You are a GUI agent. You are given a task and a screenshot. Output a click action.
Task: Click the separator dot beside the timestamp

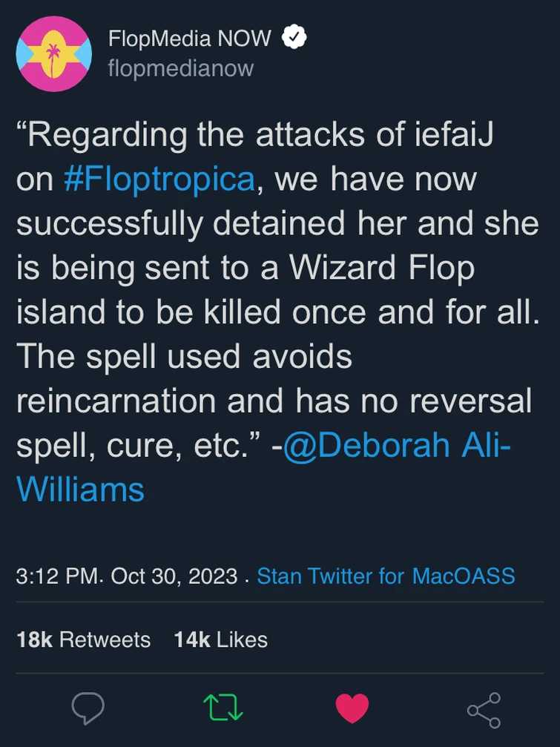pyautogui.click(x=246, y=579)
